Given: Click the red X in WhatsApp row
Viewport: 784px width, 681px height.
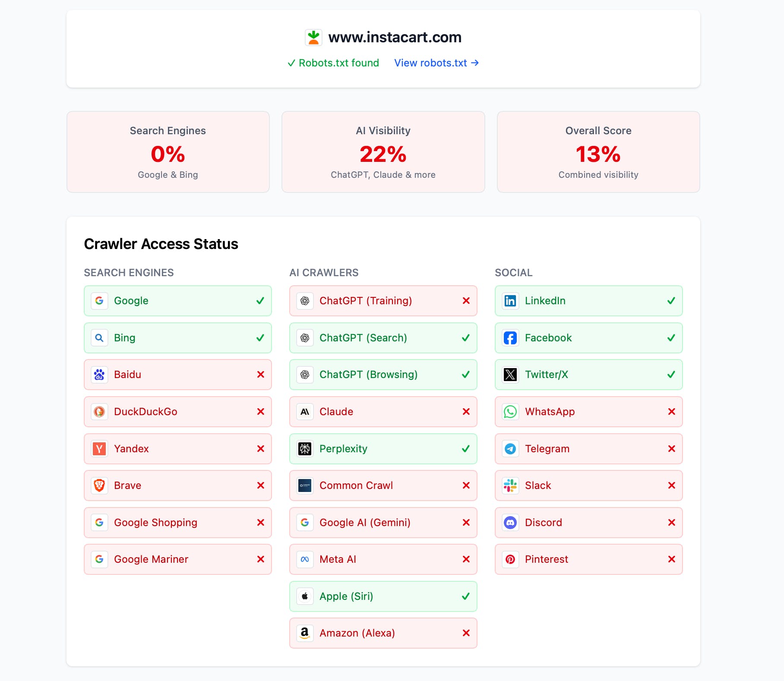Looking at the screenshot, I should coord(672,412).
